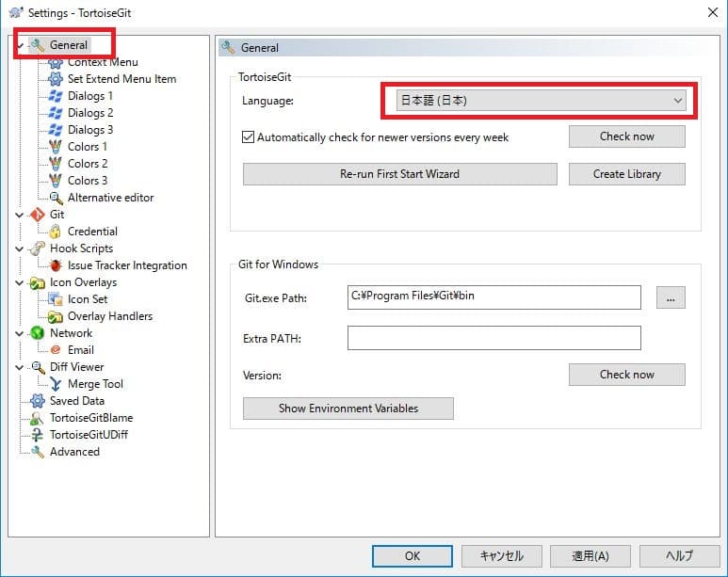The height and width of the screenshot is (577, 728).
Task: Click the TortoiseGitBlame icon
Action: (x=38, y=418)
